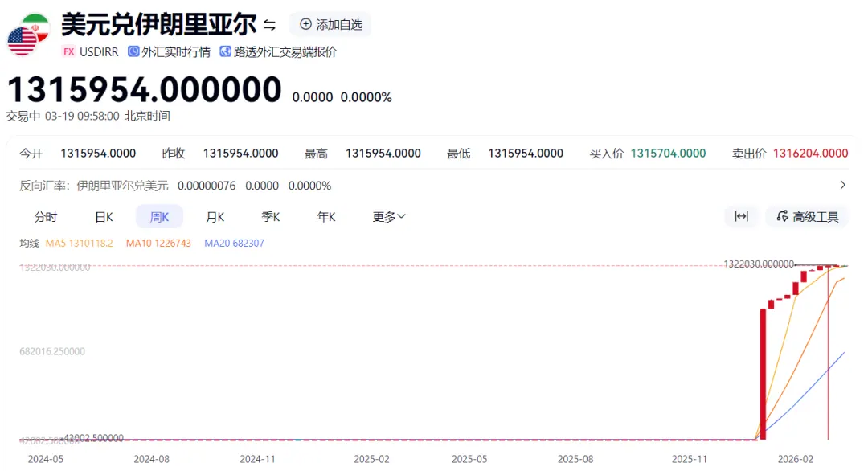Click the main price 1315954.000000
The height and width of the screenshot is (471, 868).
(x=145, y=90)
